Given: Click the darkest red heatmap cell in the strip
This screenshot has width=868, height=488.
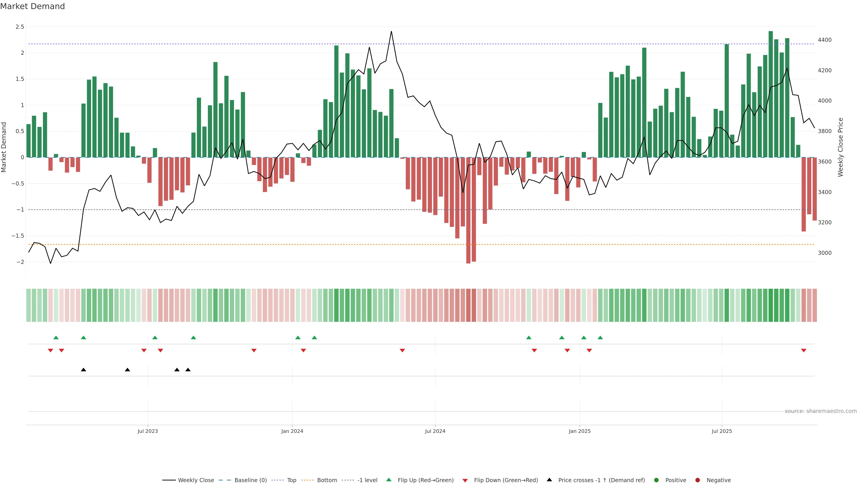Looking at the screenshot, I should pyautogui.click(x=468, y=305).
